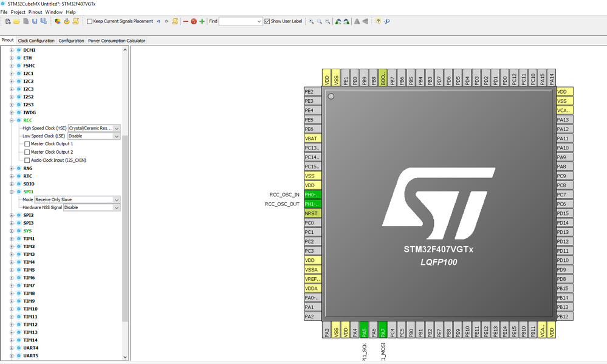607x364 pixels.
Task: Collapse the RCC tree node
Action: click(12, 120)
